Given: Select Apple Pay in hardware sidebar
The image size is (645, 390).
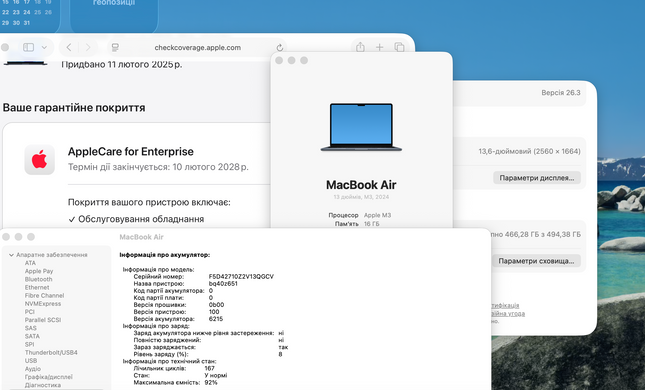Looking at the screenshot, I should [39, 271].
